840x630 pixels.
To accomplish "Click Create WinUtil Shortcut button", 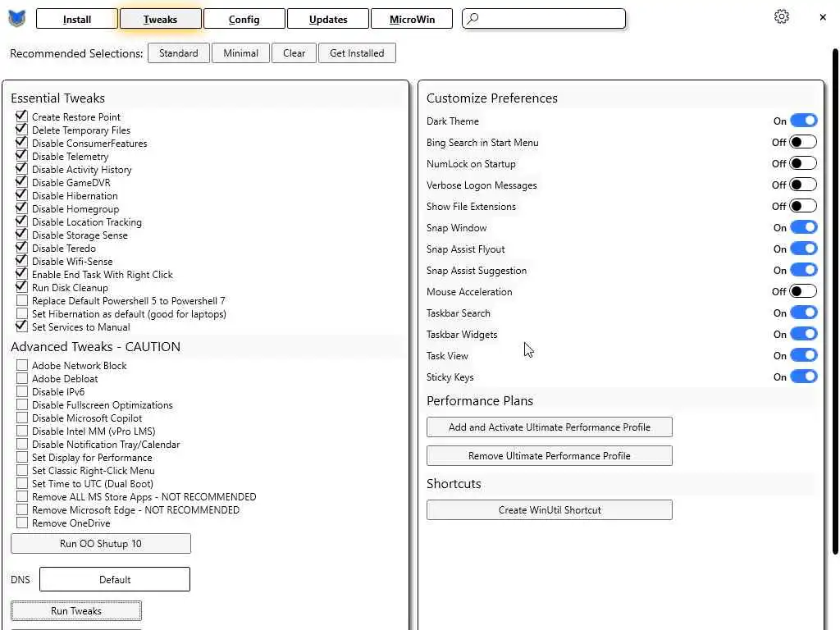I will tap(549, 510).
